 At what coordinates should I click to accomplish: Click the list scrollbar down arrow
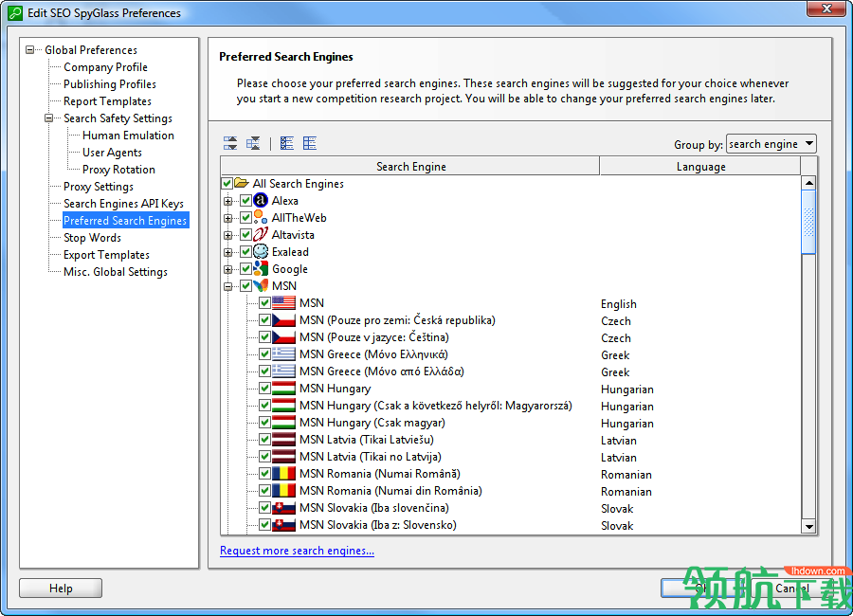[x=809, y=526]
